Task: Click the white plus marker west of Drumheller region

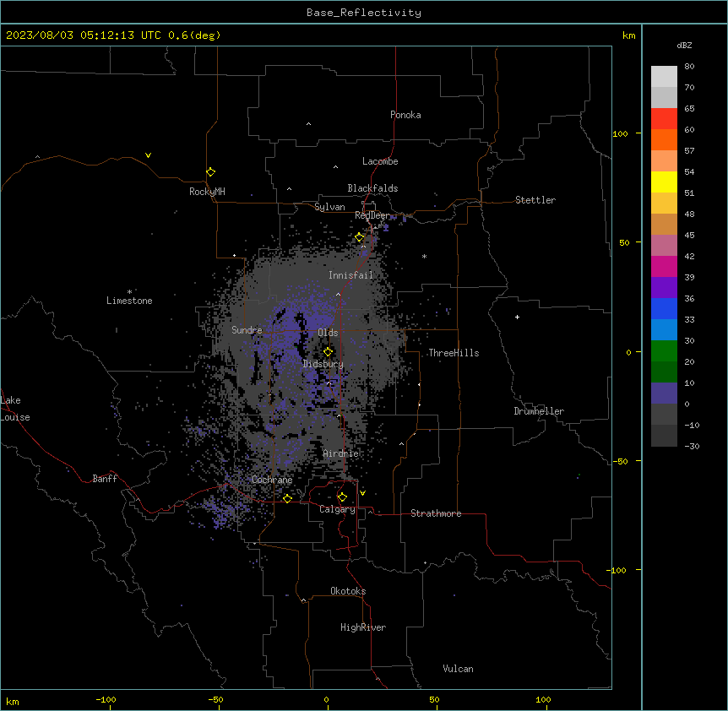Action: coord(517,317)
